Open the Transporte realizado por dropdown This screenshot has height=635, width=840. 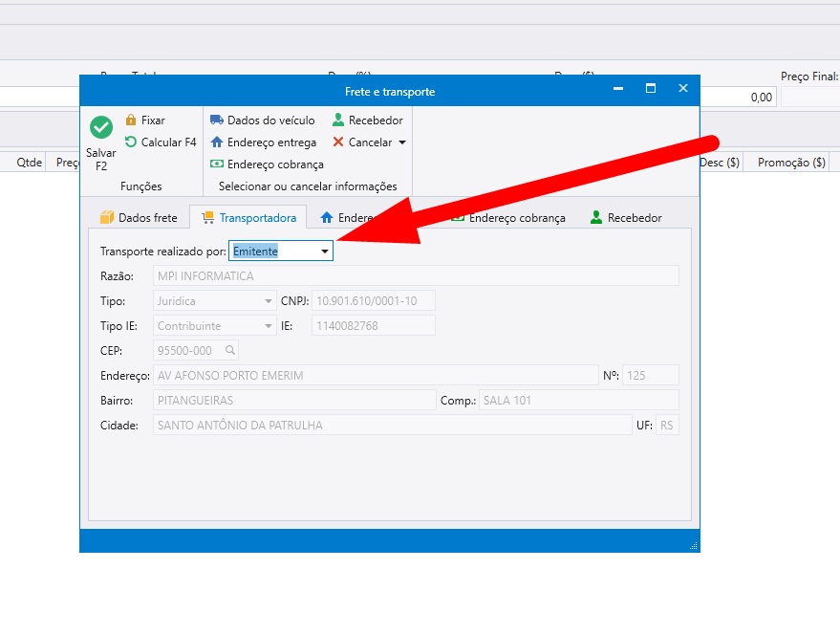[325, 252]
